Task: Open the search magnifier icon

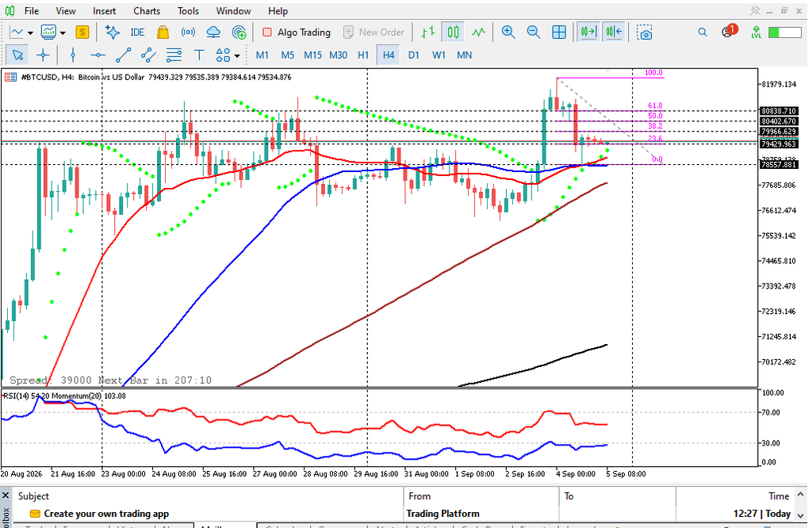Action: (x=703, y=32)
